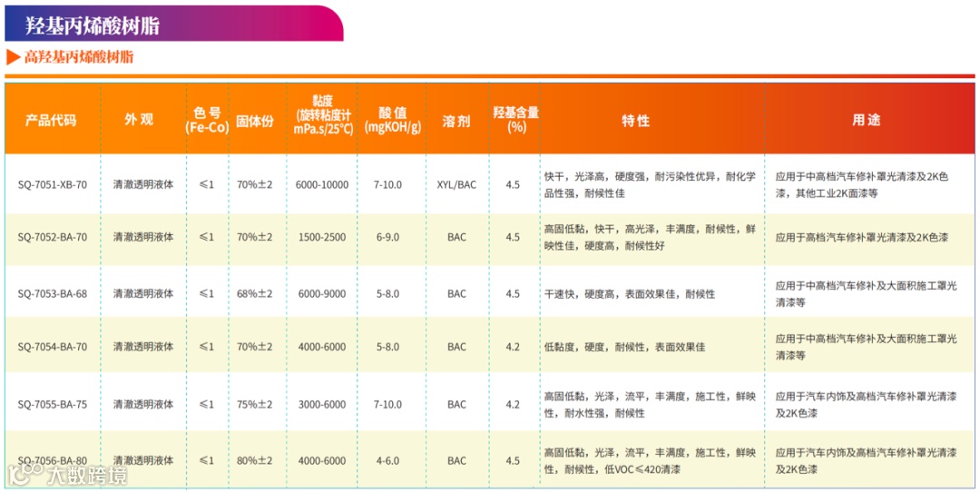Select BAC solvent in SQ-7052-BA-70 row
Screen dimensions: 980x493
pyautogui.click(x=456, y=238)
